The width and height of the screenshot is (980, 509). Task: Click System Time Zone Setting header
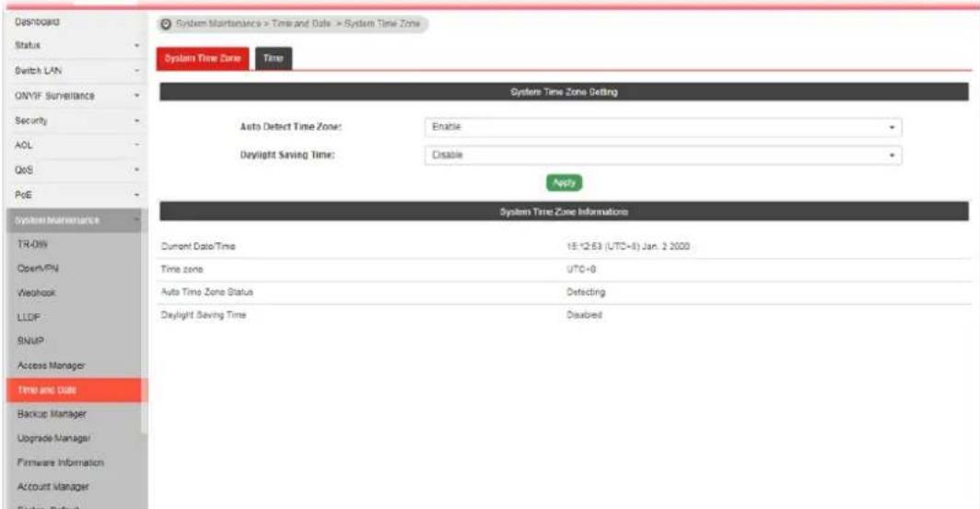pos(564,92)
